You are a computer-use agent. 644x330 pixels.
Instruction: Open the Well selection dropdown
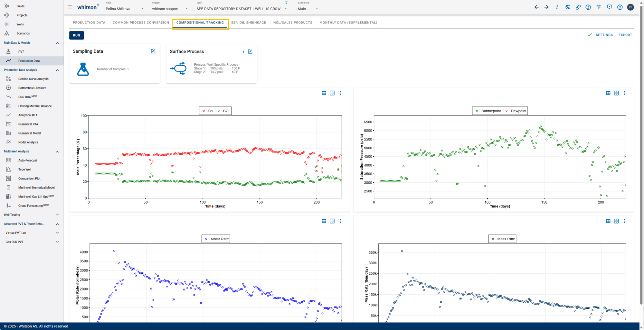click(x=241, y=9)
